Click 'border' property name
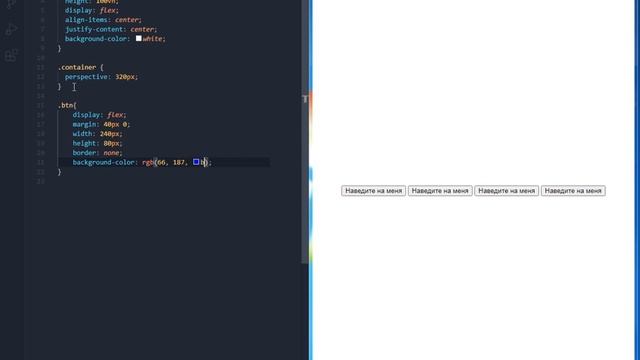Screen dimensions: 640x360 pyautogui.click(x=84, y=153)
